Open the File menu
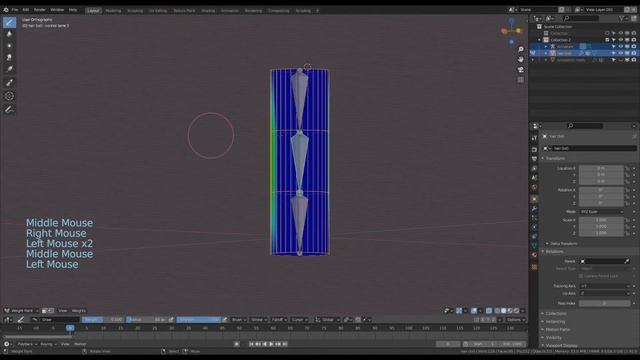The height and width of the screenshot is (360, 640). pyautogui.click(x=15, y=10)
